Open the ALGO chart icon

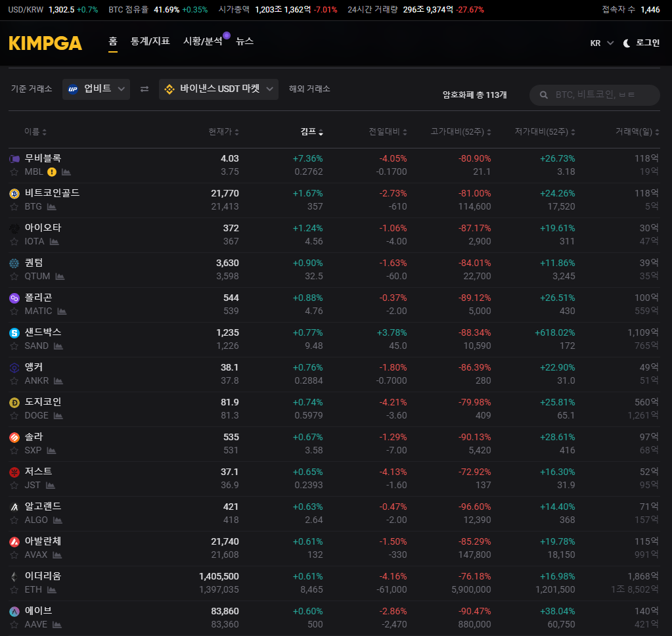(x=57, y=520)
